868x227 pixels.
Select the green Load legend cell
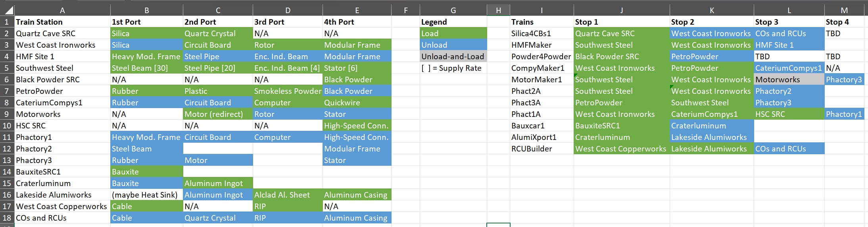pos(453,33)
